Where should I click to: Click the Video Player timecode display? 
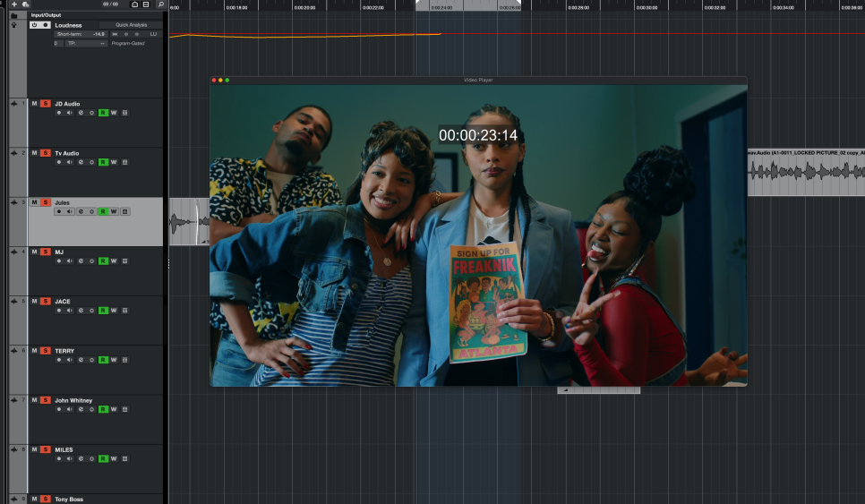click(478, 135)
